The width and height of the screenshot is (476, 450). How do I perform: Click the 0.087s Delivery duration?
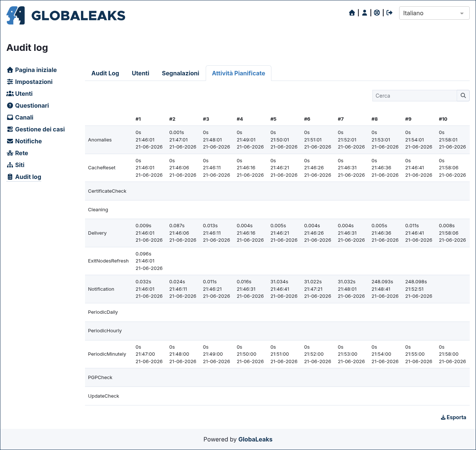pyautogui.click(x=177, y=226)
